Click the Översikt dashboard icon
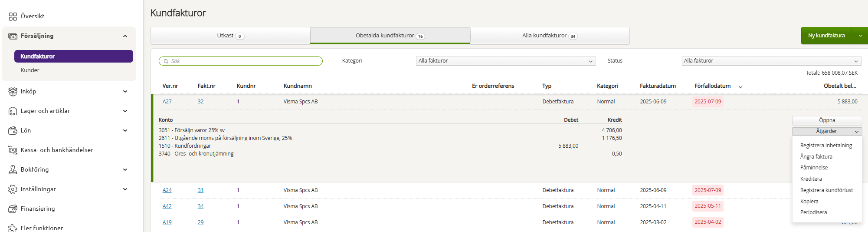This screenshot has height=232, width=868. (x=13, y=17)
